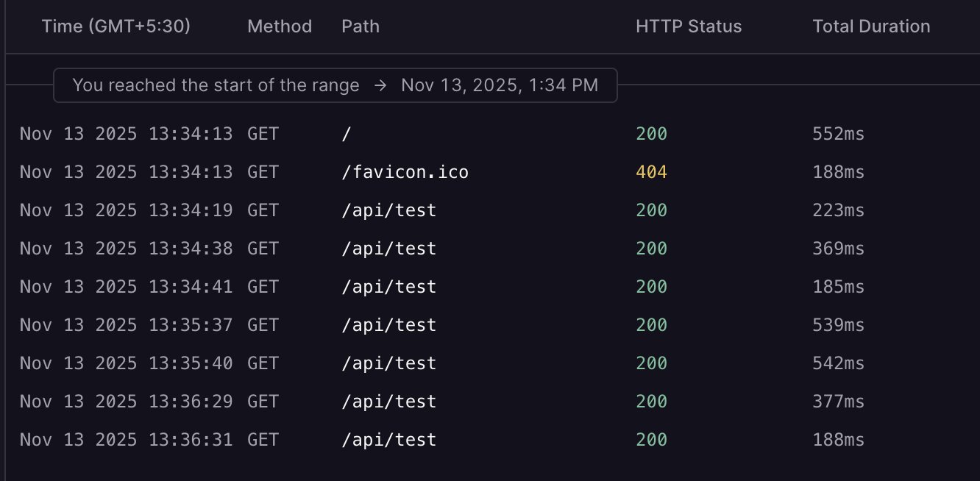The image size is (980, 481).
Task: Click the start of the range banner
Action: [x=335, y=85]
